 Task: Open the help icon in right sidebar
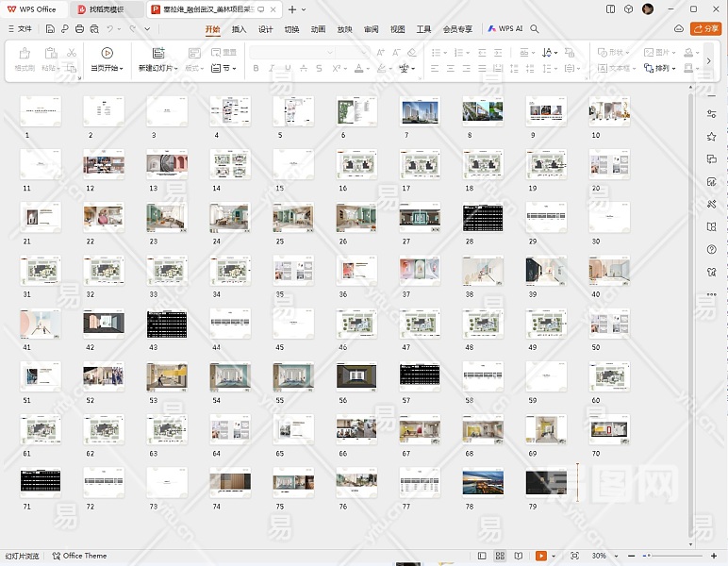tap(711, 249)
